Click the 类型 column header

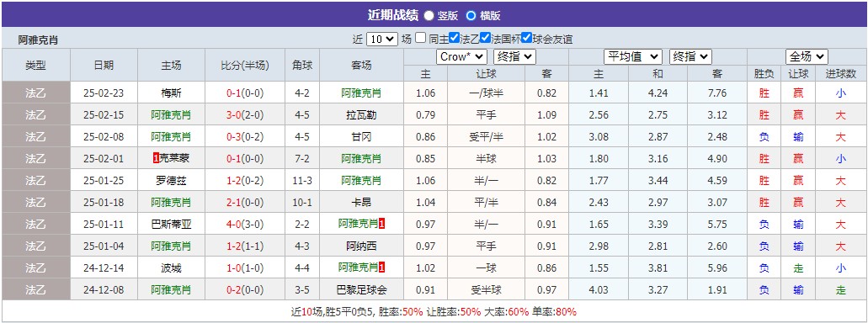(36, 66)
